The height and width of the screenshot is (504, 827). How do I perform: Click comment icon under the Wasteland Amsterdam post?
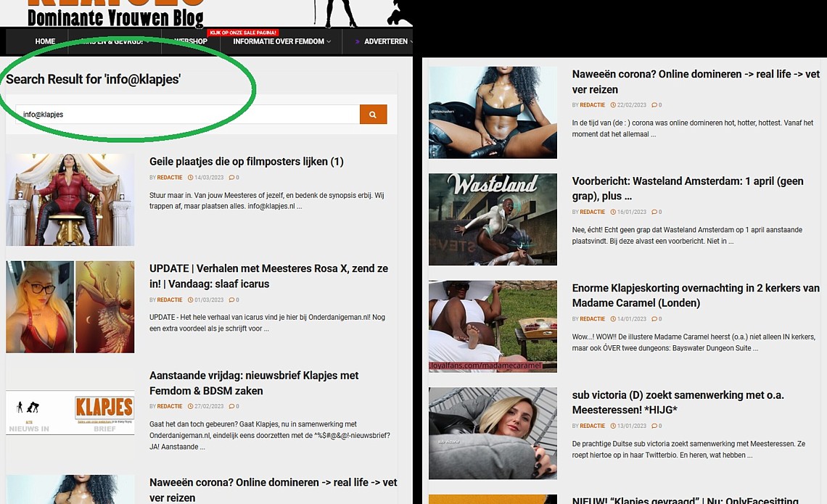[654, 212]
